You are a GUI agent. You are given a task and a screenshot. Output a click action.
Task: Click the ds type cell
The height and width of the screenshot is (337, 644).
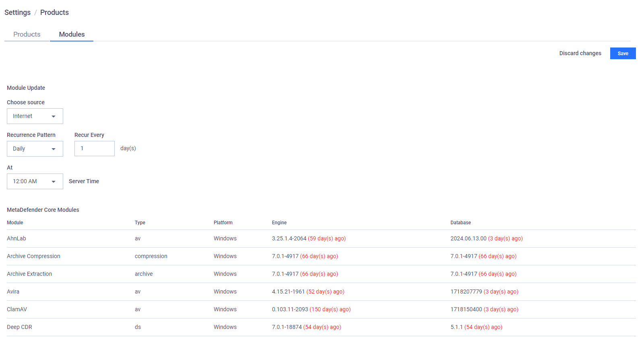point(138,327)
